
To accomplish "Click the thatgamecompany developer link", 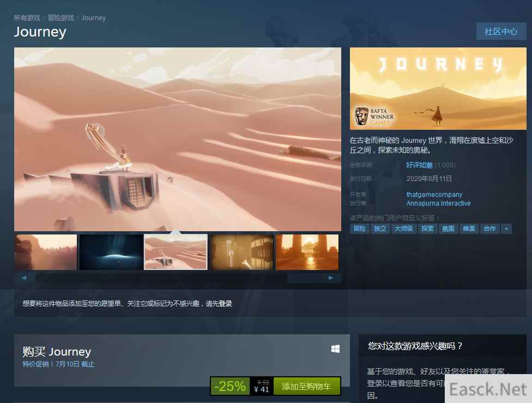I will point(434,195).
